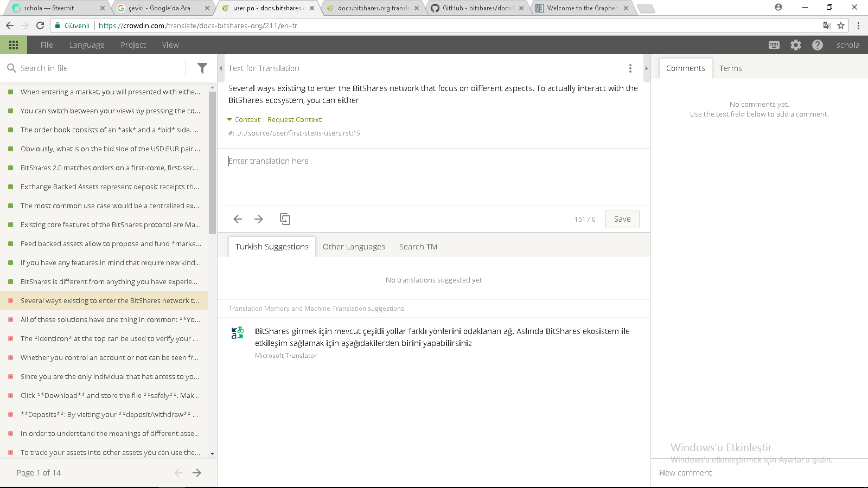This screenshot has width=868, height=488.
Task: Open the schola user account menu
Action: click(848, 45)
